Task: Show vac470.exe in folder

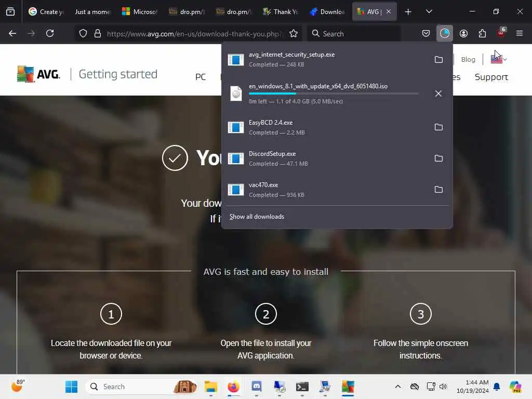Action: click(438, 190)
